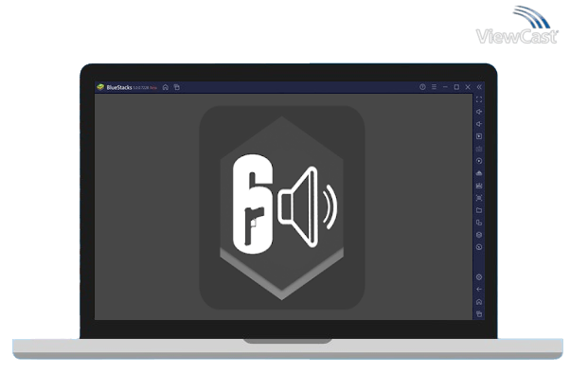Open the settings gear in sidebar
Viewport: 570px width, 392px height.
[479, 277]
